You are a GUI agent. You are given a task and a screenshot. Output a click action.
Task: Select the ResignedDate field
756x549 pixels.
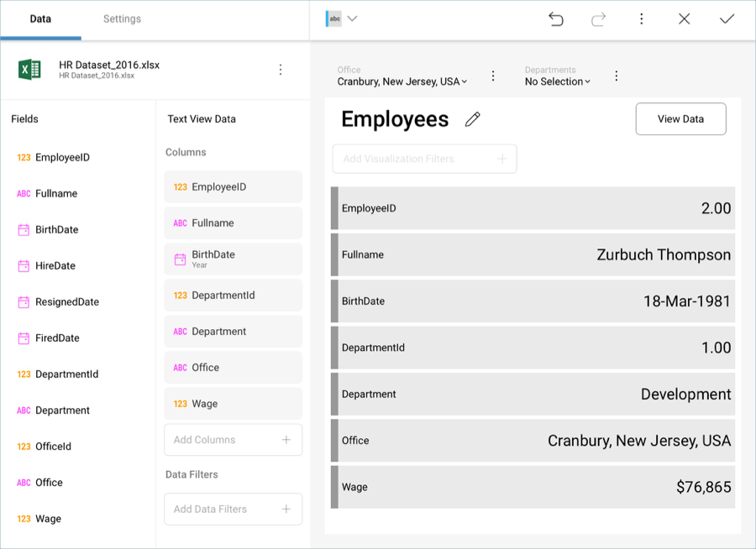pos(66,302)
